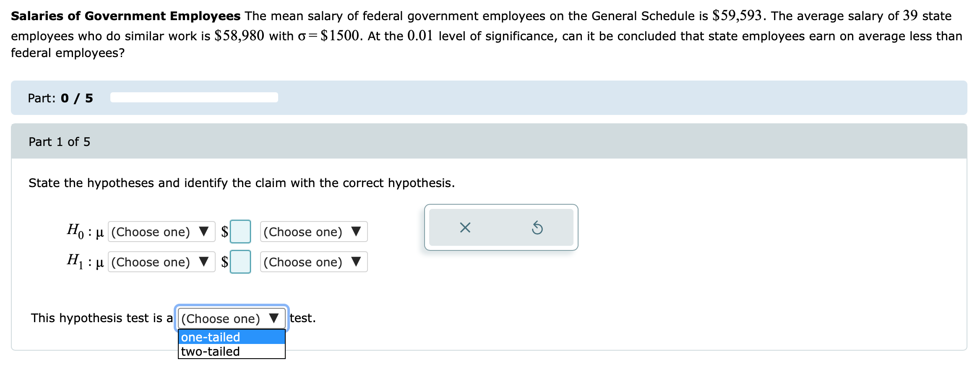Open the claim dropdown beside H0 value
Screen dimensions: 980x375
(x=314, y=232)
